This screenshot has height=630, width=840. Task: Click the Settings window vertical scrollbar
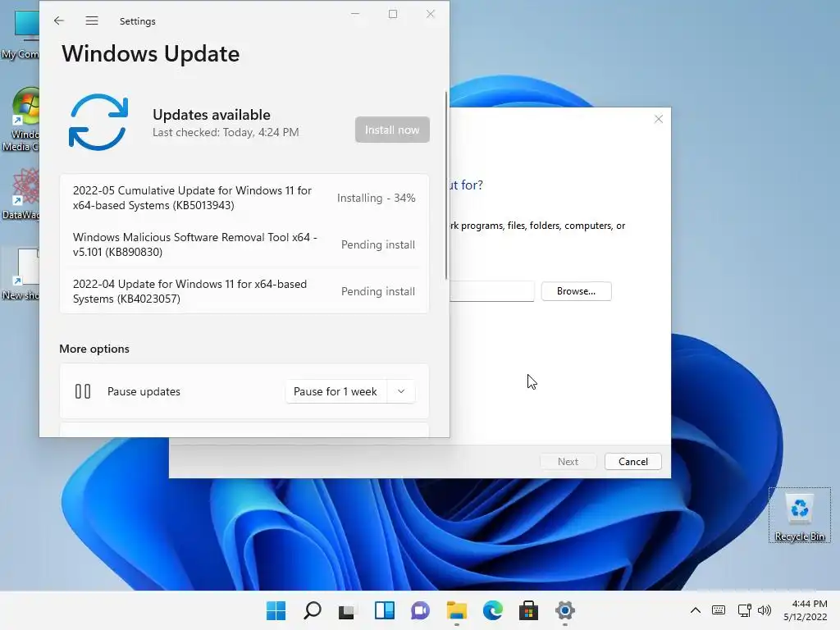pyautogui.click(x=445, y=185)
